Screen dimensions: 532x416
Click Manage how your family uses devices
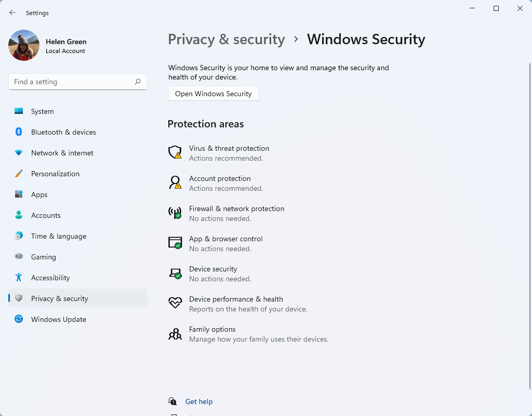[x=259, y=339]
